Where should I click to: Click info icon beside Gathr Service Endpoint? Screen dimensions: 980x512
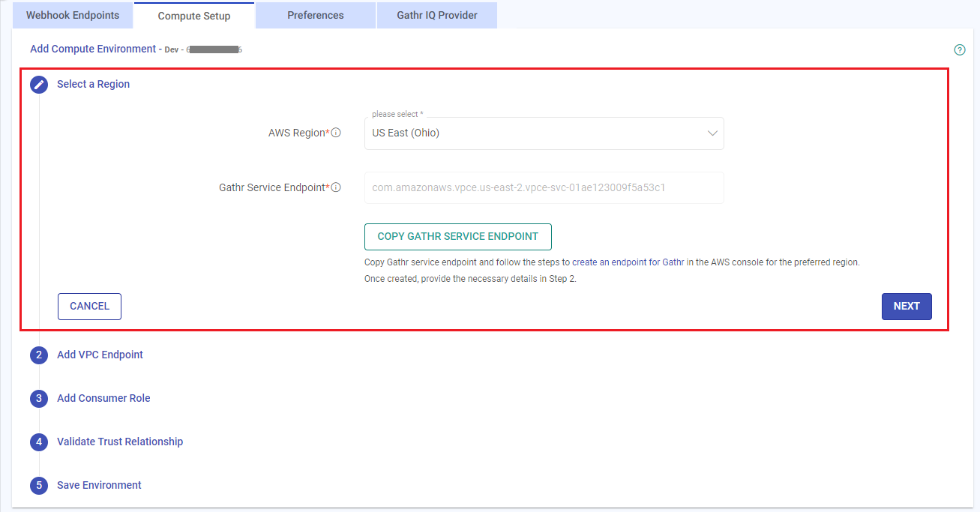[336, 187]
